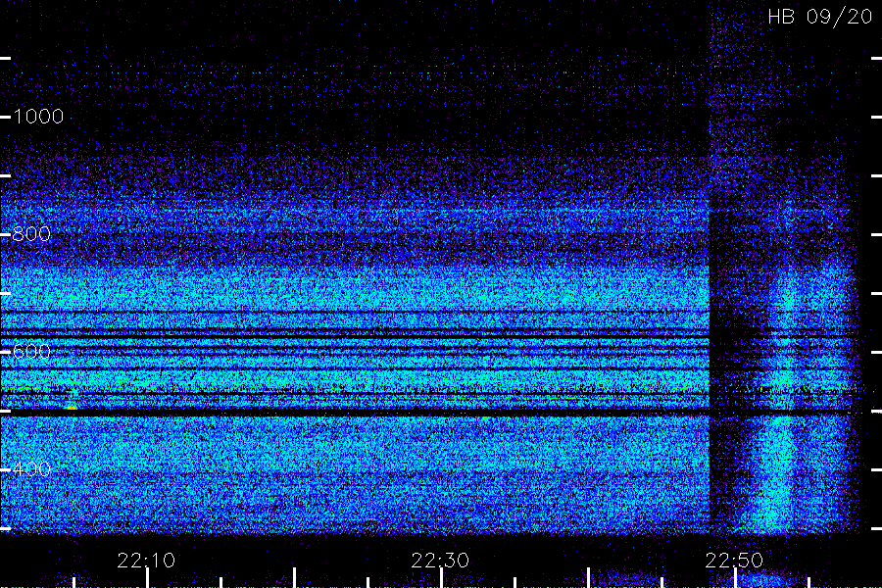882x588 pixels.
Task: Click the 22:10 time axis label
Action: pyautogui.click(x=146, y=561)
